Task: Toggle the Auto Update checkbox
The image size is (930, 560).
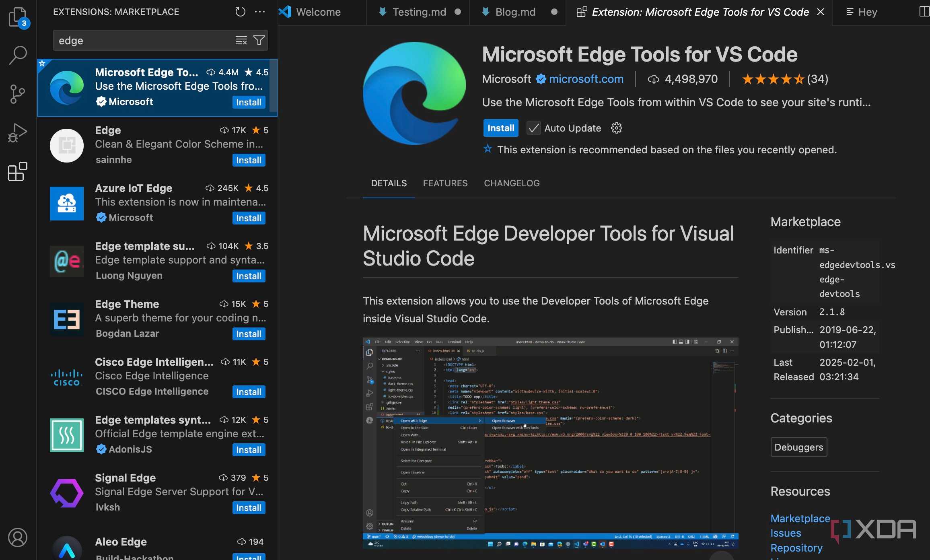Action: point(533,128)
